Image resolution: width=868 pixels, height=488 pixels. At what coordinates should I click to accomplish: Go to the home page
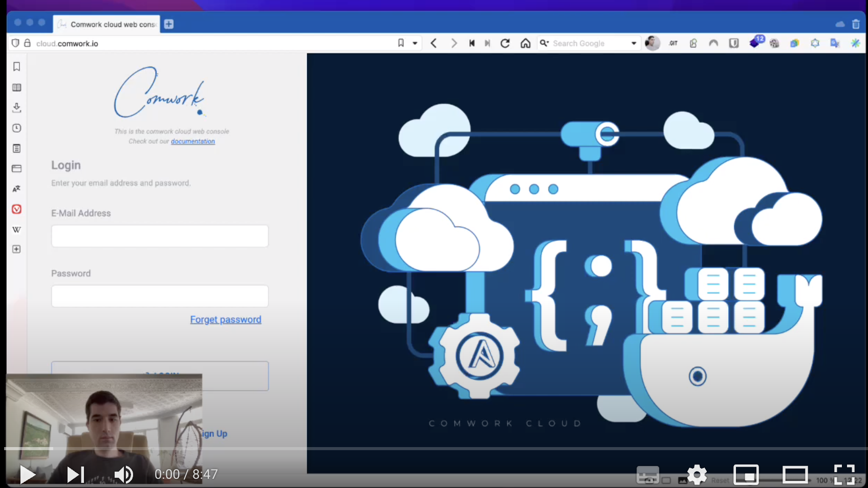click(526, 43)
